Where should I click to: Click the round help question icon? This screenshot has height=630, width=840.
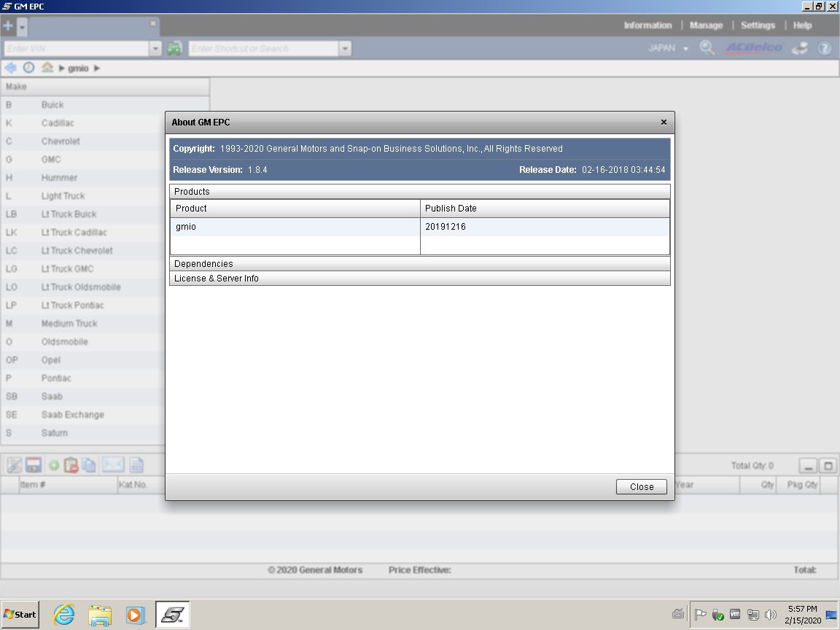point(825,48)
